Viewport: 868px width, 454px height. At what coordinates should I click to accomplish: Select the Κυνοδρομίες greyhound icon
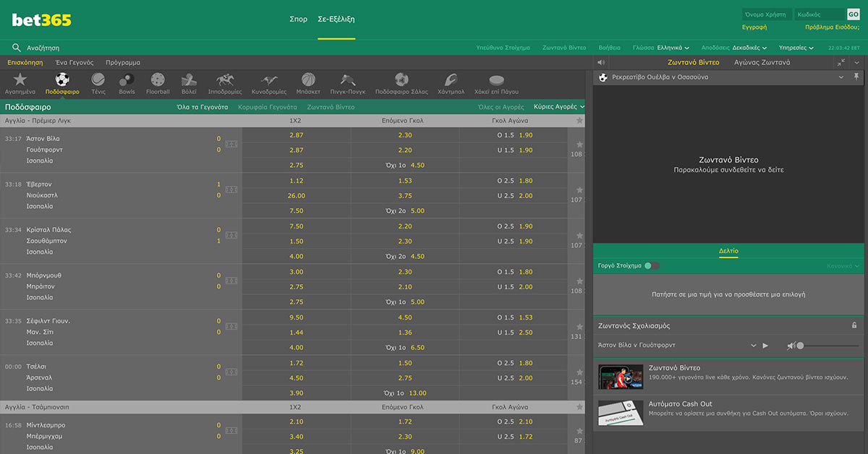click(269, 80)
